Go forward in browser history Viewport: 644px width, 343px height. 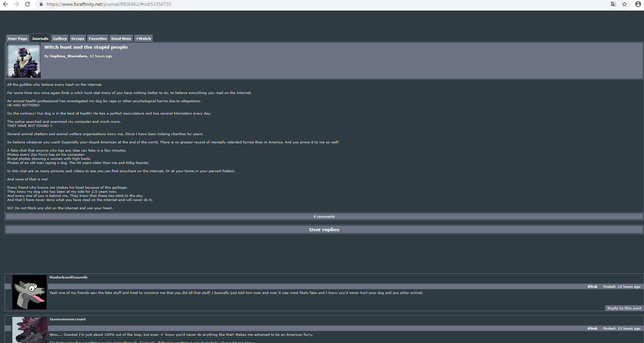pyautogui.click(x=16, y=4)
